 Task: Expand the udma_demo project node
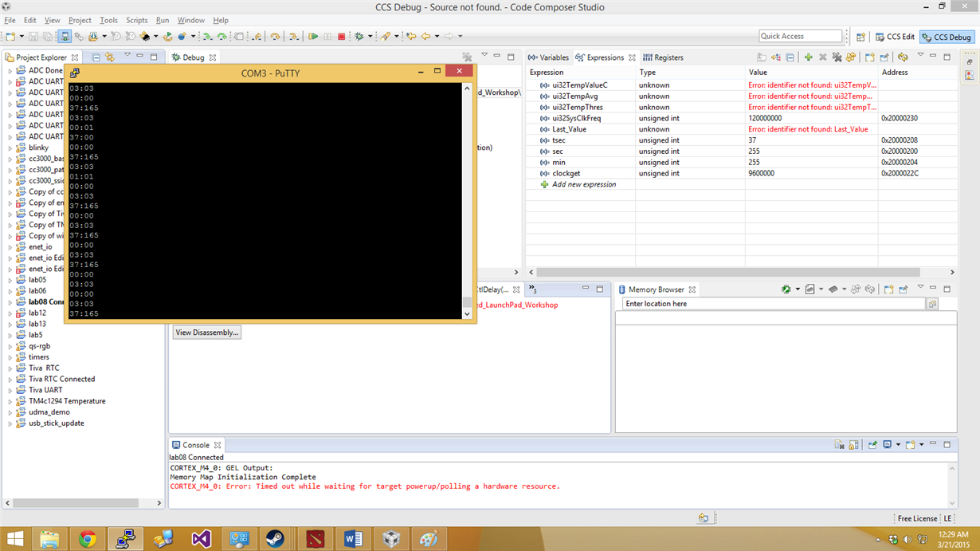10,412
